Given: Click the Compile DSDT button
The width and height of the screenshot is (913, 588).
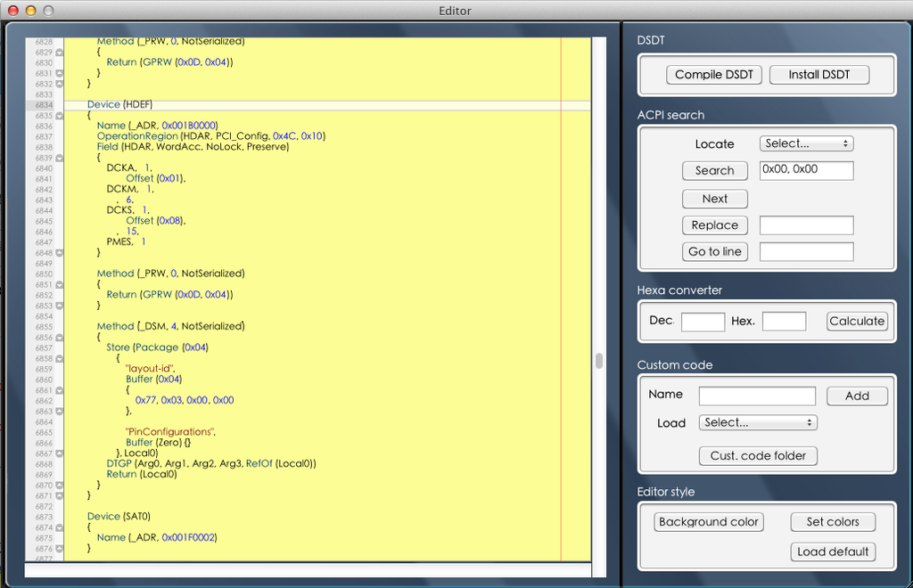Looking at the screenshot, I should [714, 75].
